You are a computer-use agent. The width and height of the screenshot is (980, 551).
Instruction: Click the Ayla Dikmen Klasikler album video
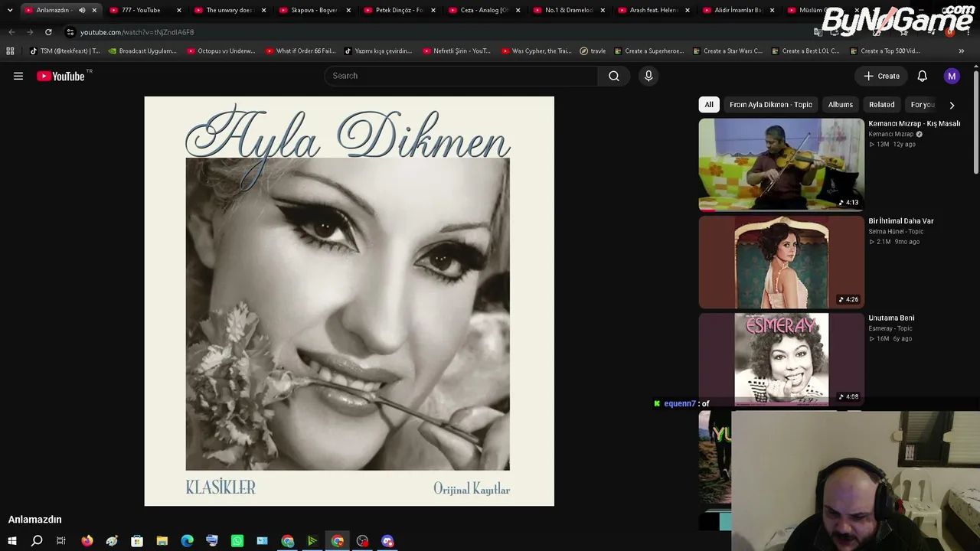pos(349,301)
